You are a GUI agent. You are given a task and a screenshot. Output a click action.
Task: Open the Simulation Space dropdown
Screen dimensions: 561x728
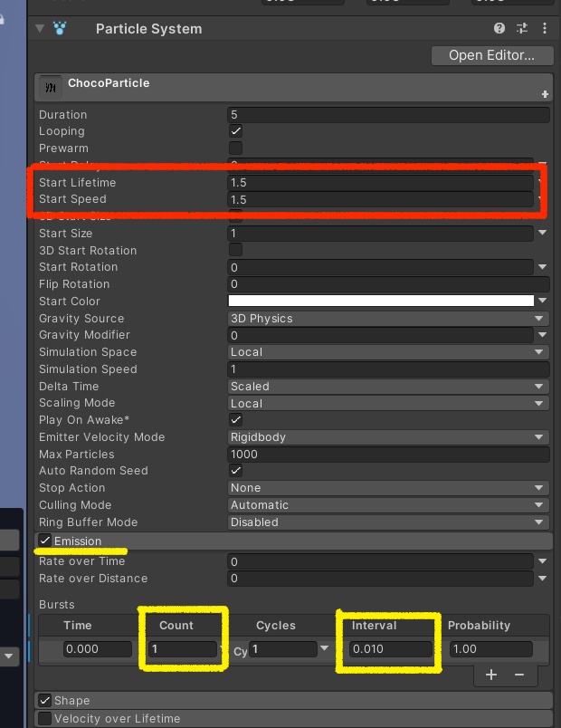[388, 352]
